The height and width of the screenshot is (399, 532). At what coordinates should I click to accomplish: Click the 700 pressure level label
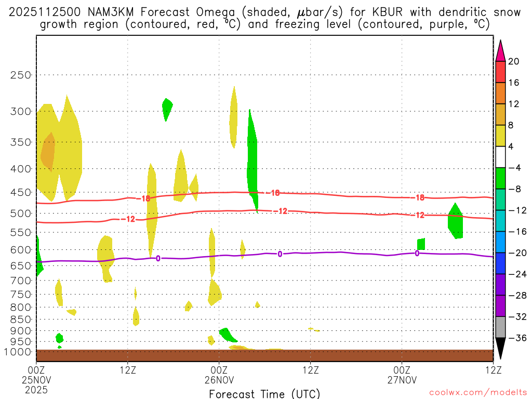[x=21, y=281]
